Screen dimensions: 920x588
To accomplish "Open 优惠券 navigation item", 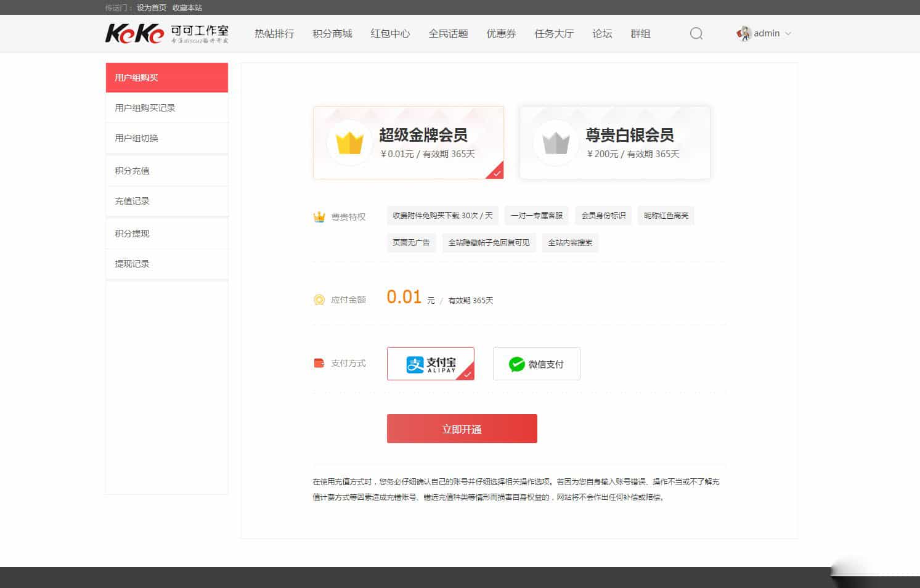I will [501, 33].
